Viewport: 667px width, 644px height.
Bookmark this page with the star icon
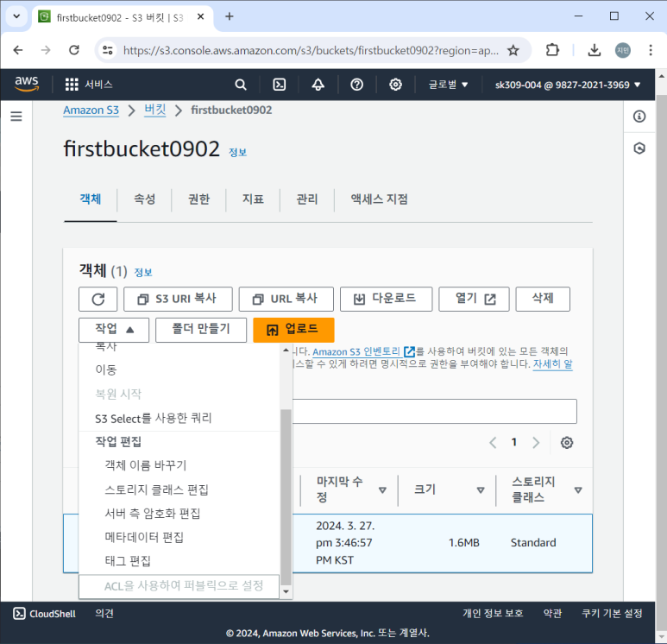pos(513,50)
